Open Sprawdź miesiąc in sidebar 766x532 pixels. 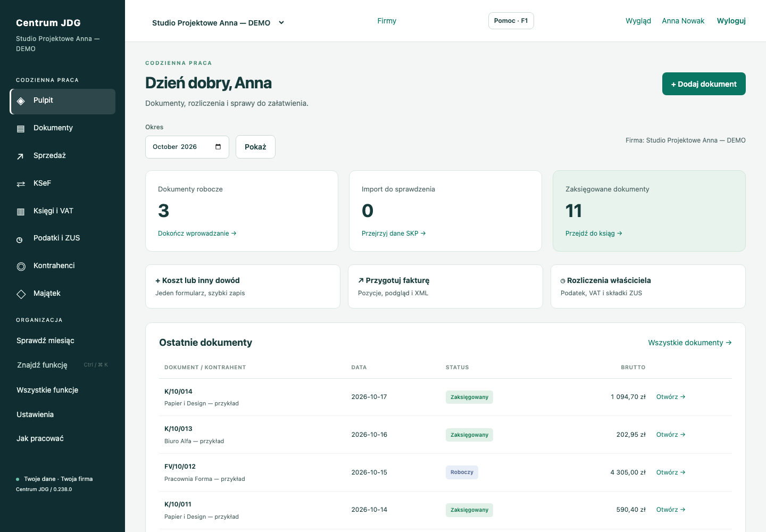[45, 340]
